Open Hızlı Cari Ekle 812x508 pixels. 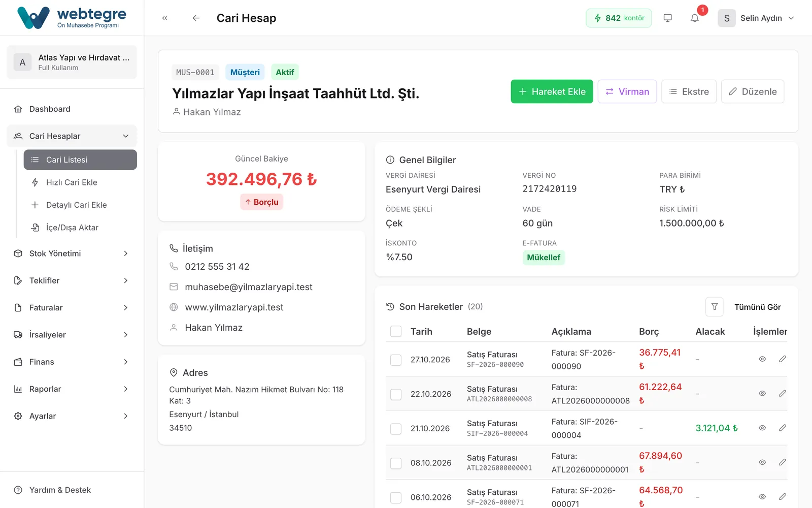[x=80, y=182]
